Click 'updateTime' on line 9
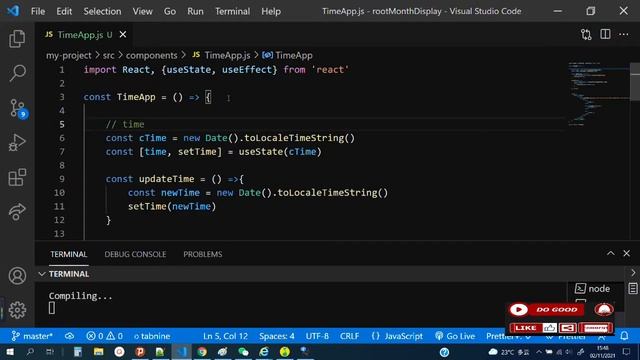The height and width of the screenshot is (360, 640). 167,179
